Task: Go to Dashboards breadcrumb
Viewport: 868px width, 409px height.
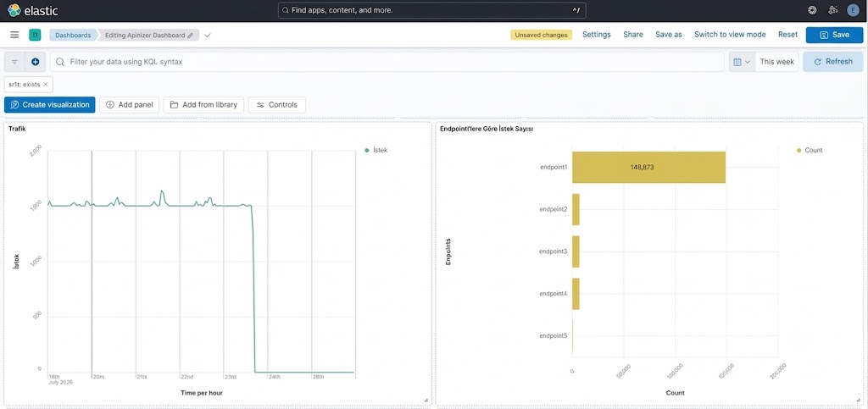Action: tap(73, 35)
